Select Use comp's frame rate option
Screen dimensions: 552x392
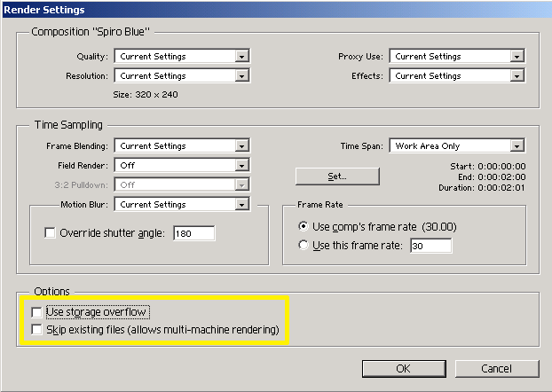[304, 226]
